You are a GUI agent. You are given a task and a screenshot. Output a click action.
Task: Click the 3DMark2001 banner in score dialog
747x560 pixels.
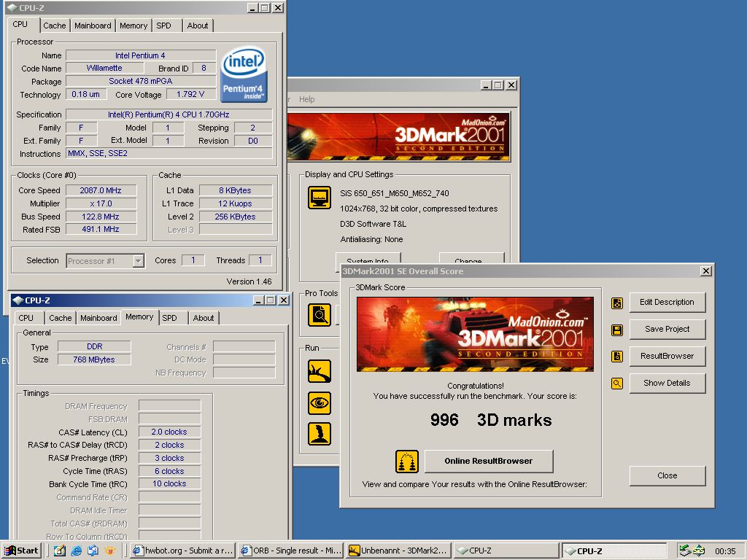coord(475,334)
